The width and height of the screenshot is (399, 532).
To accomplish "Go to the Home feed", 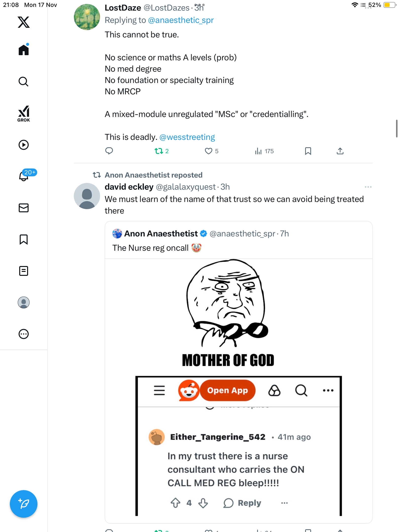I will [x=24, y=50].
